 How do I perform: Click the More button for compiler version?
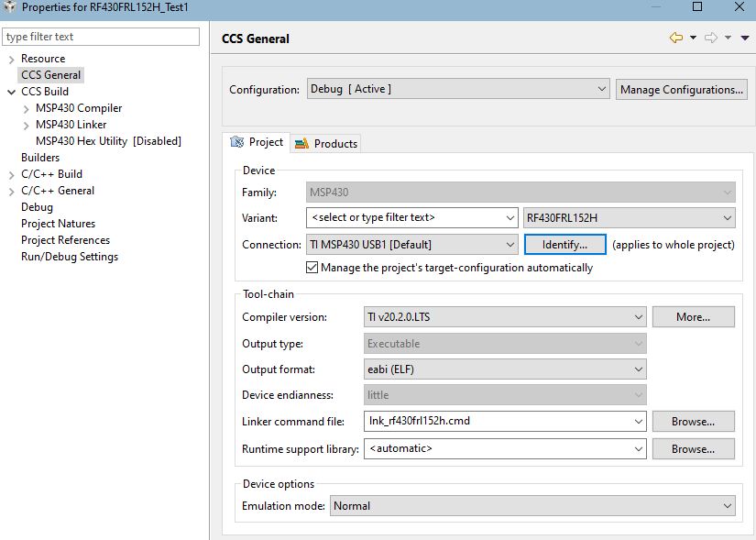[x=694, y=317]
